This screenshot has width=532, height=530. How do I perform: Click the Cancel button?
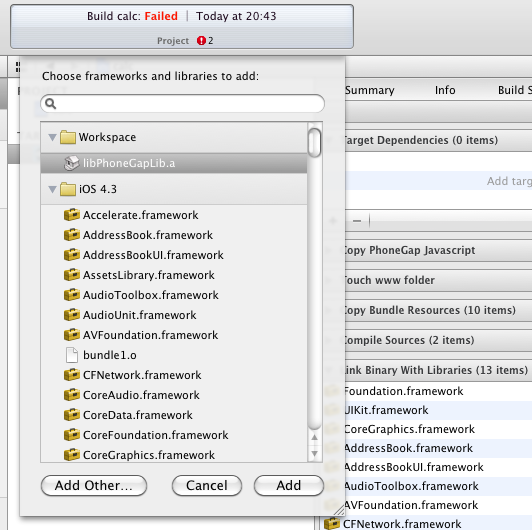pos(207,485)
